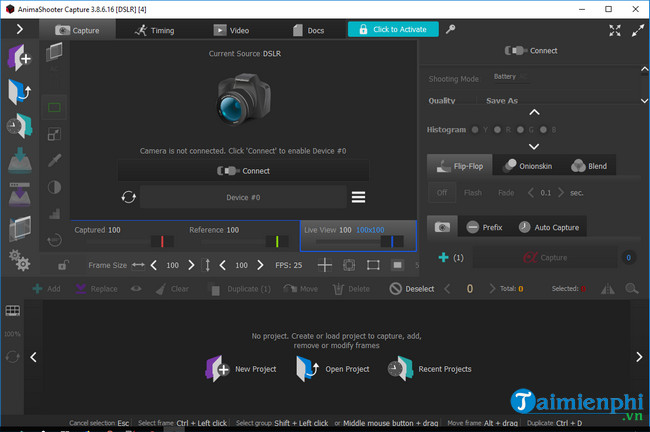The width and height of the screenshot is (650, 432).
Task: Click Recent Projects in the empty timeline
Action: [429, 369]
